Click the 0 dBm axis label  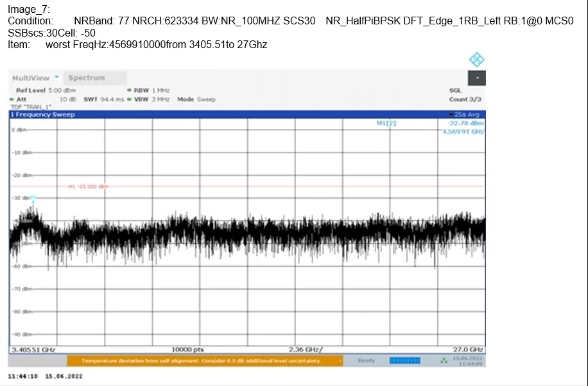(x=19, y=130)
